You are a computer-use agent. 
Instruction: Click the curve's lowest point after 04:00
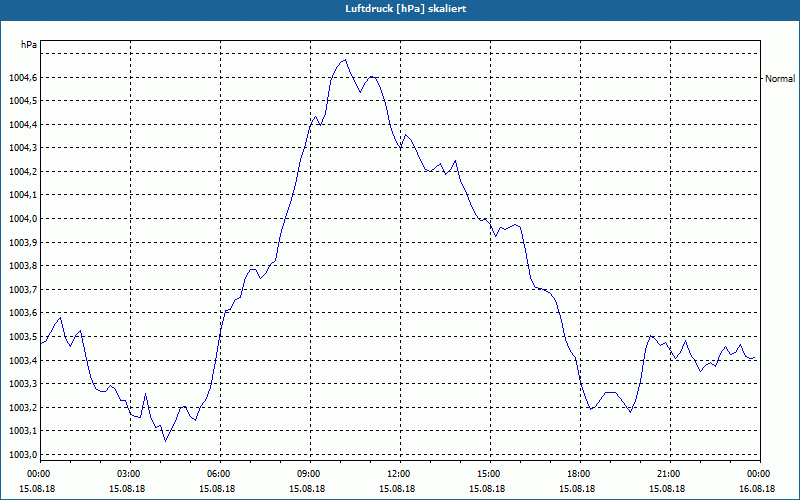pyautogui.click(x=166, y=441)
